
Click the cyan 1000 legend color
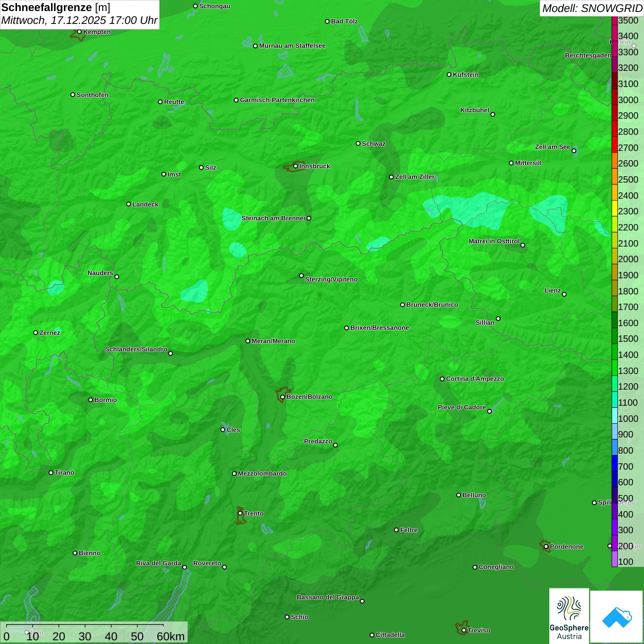point(615,415)
